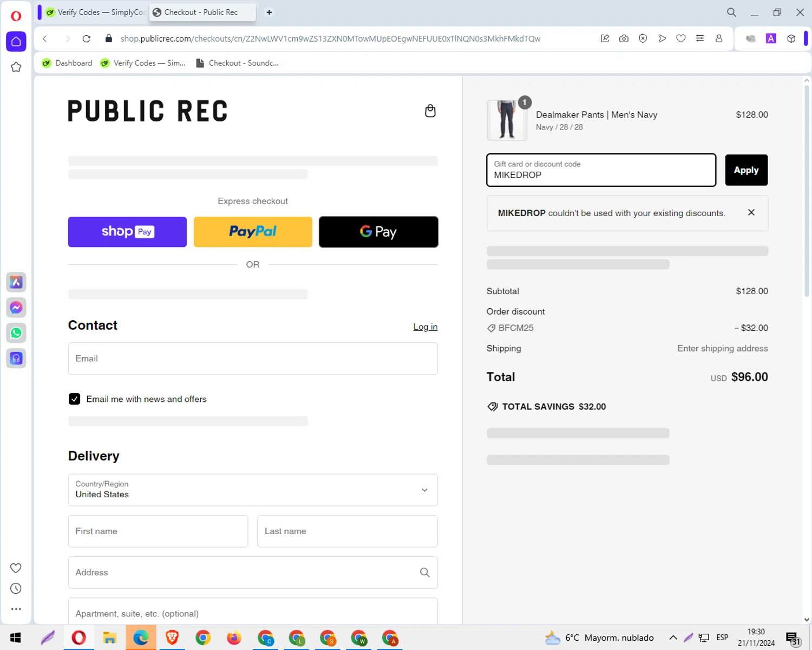Viewport: 812px width, 650px height.
Task: Uncheck Email me with news and offers
Action: [74, 399]
